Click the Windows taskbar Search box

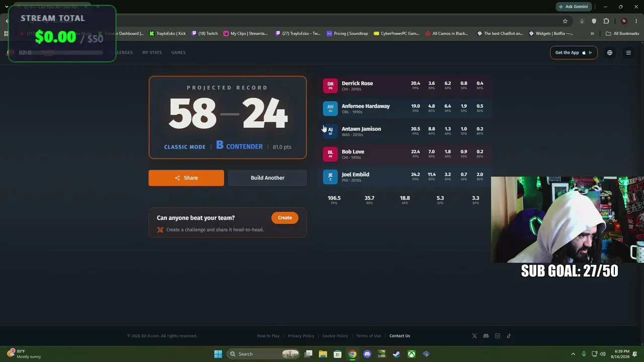(x=264, y=354)
